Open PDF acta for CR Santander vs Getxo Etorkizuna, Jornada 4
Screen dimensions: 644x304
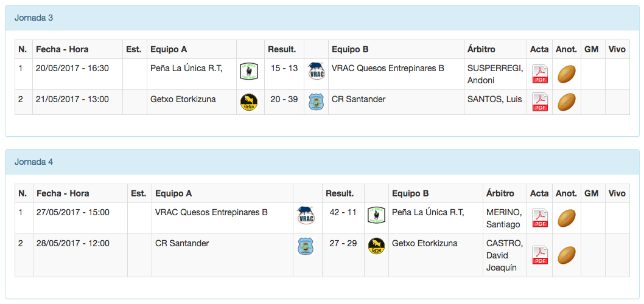tap(540, 255)
